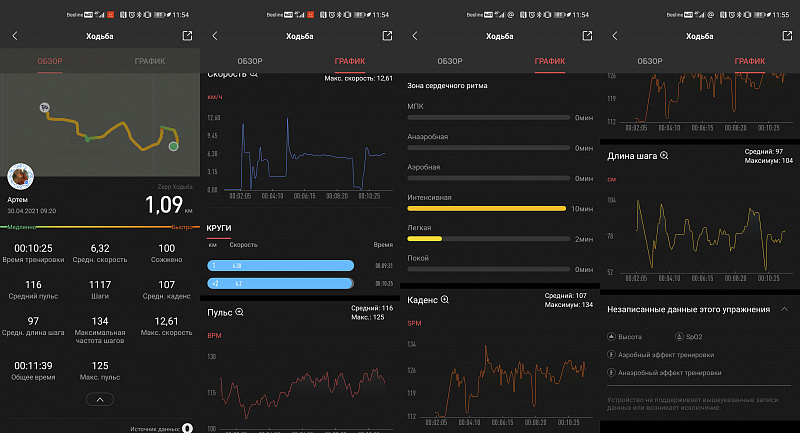Tap the speed graph line chart
Screen dimensions: 800x433
(305, 154)
